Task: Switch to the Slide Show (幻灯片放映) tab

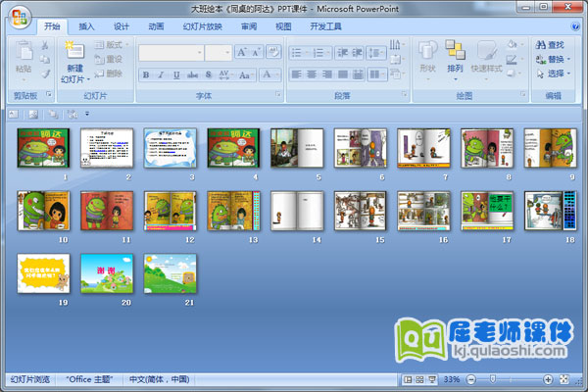Action: tap(204, 26)
